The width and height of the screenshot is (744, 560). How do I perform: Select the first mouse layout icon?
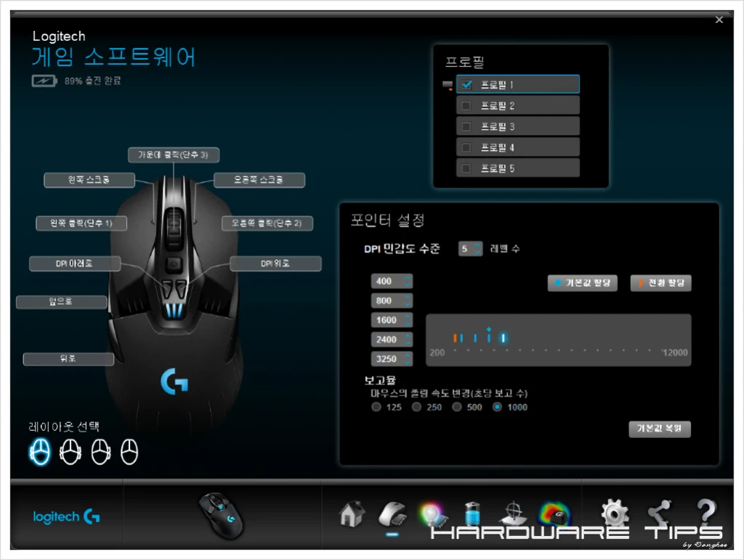pyautogui.click(x=40, y=452)
